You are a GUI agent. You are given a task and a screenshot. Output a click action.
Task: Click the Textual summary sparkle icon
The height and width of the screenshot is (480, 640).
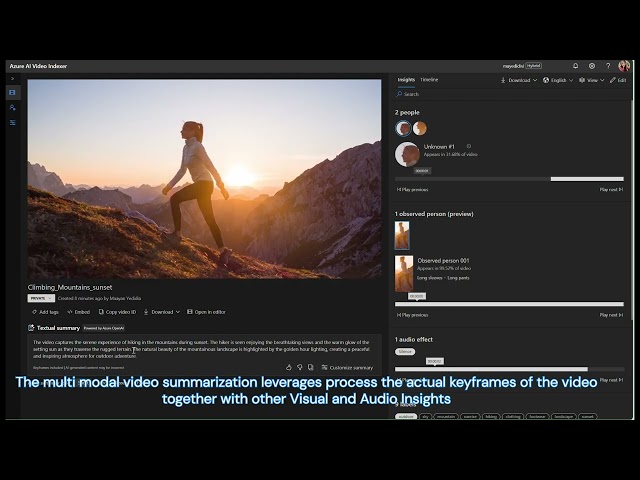[31, 328]
